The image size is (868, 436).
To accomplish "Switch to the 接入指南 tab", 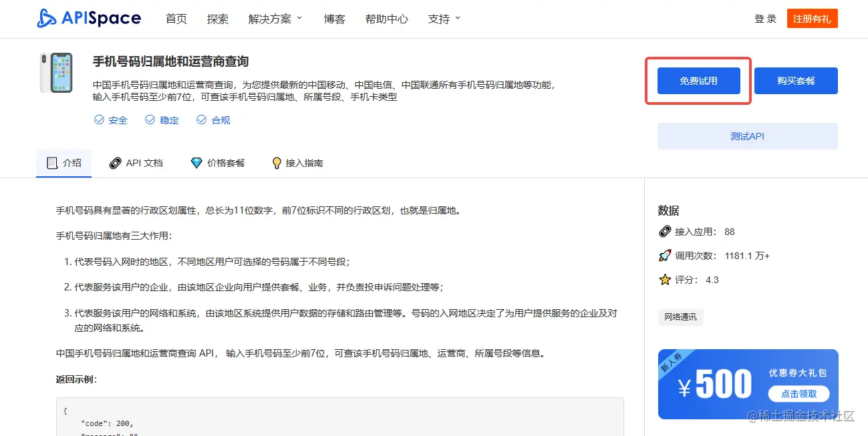I will (x=297, y=163).
